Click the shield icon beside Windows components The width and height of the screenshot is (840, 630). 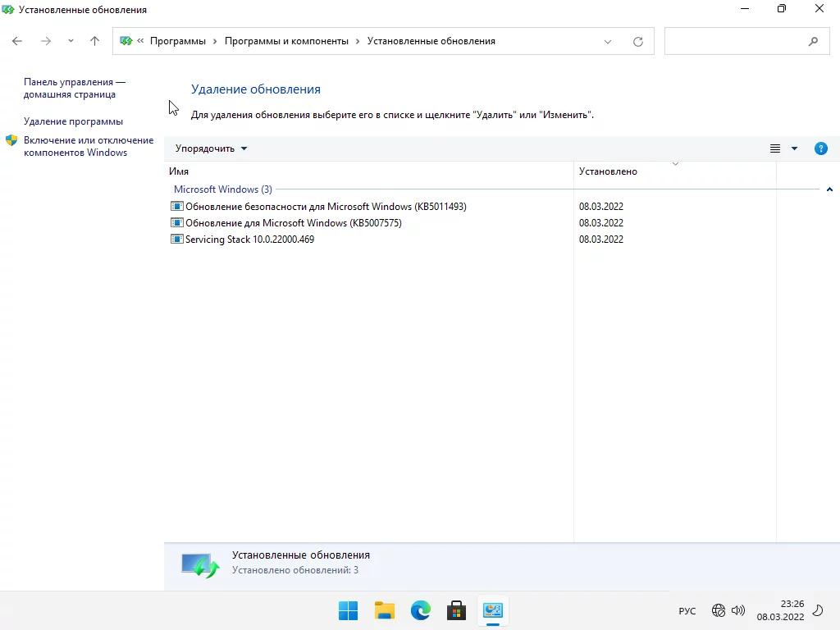coord(11,140)
